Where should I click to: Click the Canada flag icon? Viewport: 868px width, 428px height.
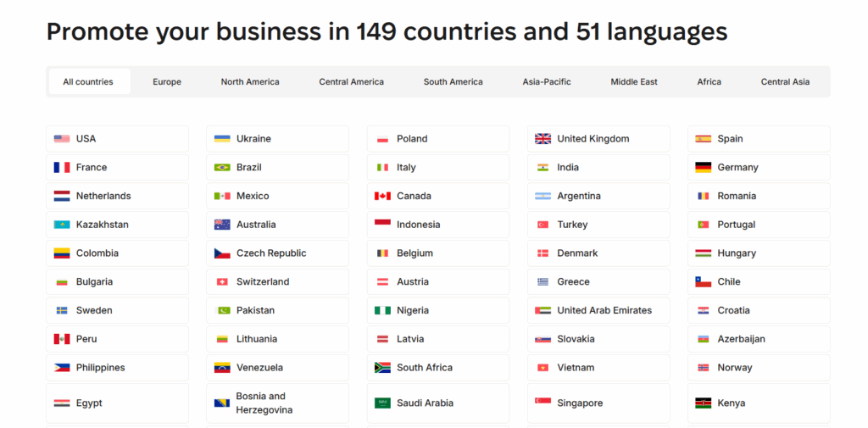pos(382,196)
